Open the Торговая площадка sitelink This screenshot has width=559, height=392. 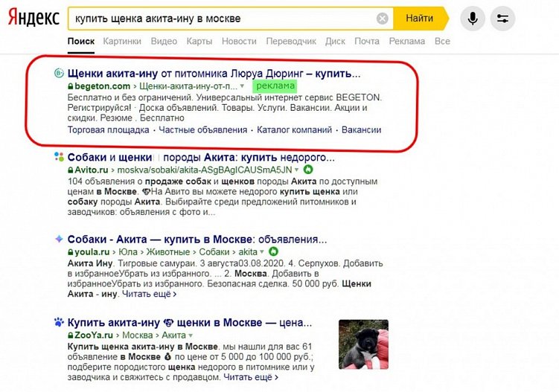click(x=109, y=129)
